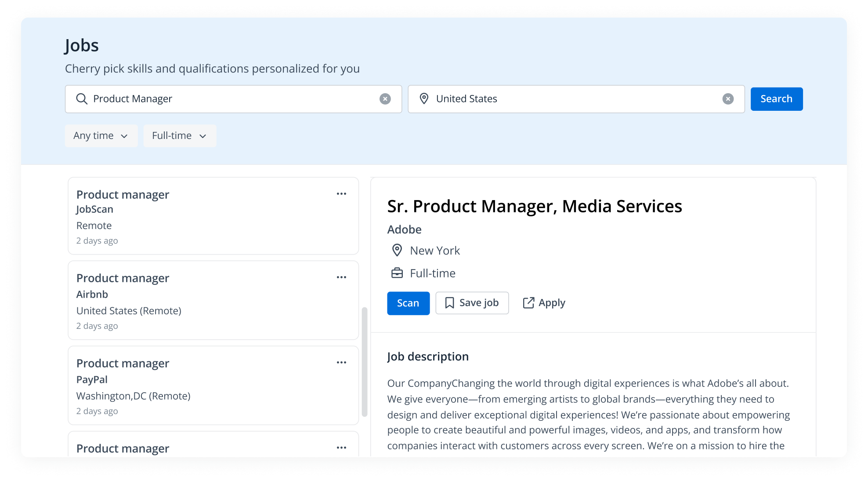Click the Apply link text
Screen dimensions: 868x481
[x=552, y=303]
